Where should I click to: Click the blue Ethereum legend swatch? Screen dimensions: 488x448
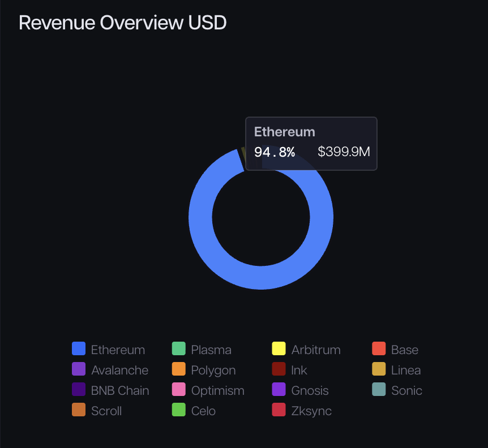pyautogui.click(x=79, y=348)
